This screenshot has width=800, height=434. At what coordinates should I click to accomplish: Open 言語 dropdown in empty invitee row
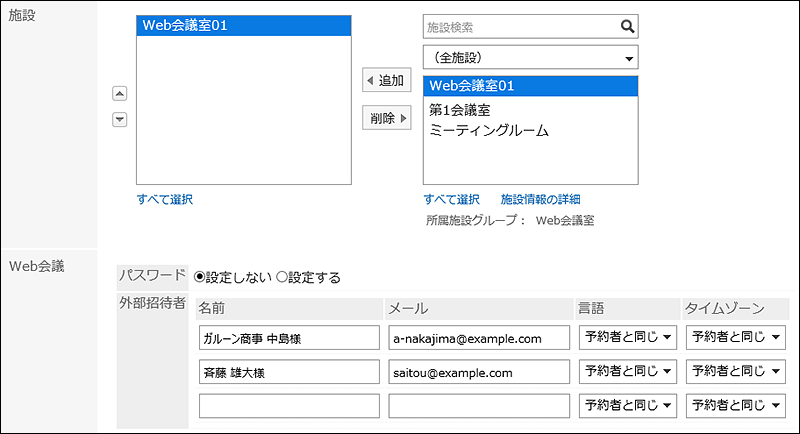[x=628, y=405]
